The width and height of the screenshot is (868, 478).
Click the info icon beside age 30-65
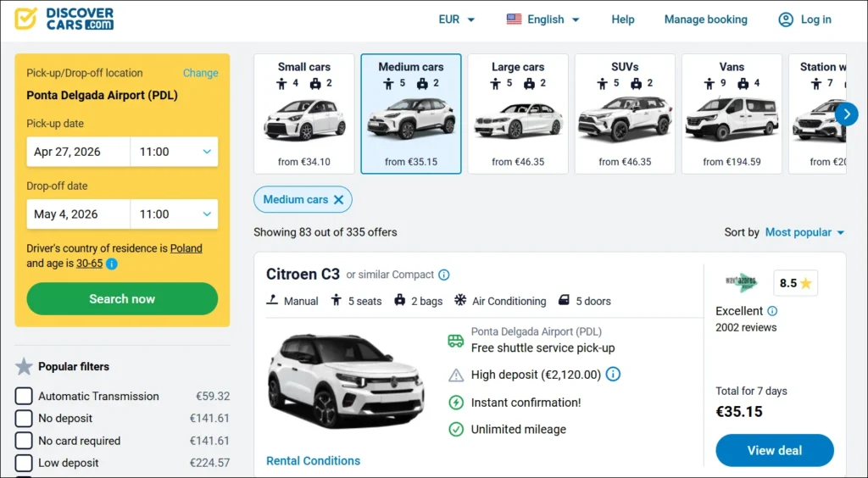(111, 264)
